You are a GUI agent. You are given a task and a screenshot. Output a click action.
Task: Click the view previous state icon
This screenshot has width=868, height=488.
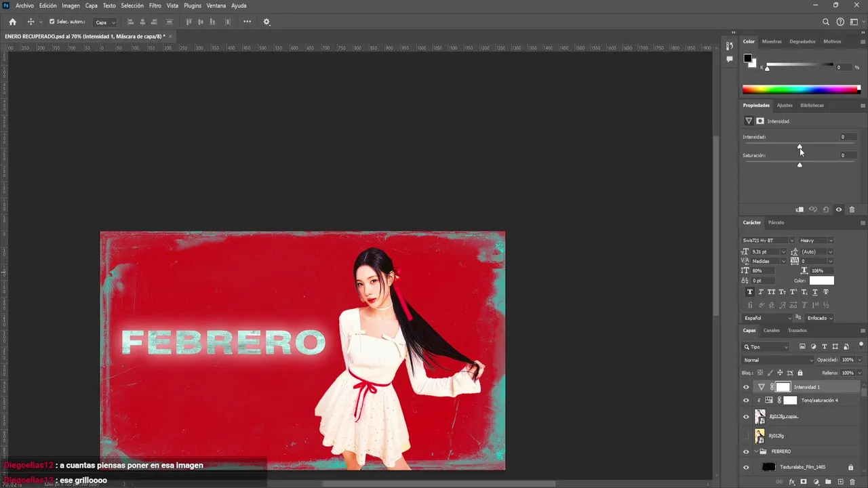813,209
